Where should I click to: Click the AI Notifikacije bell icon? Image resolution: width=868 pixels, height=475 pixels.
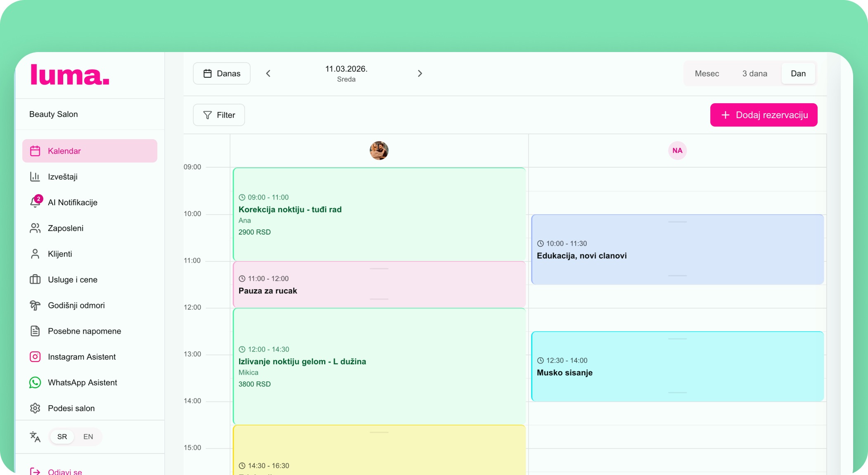click(35, 202)
